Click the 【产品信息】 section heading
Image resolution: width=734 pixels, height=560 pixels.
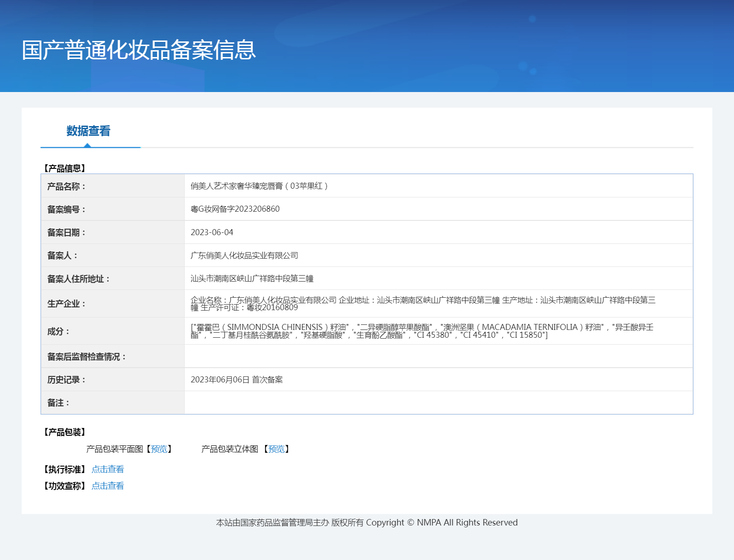(64, 168)
